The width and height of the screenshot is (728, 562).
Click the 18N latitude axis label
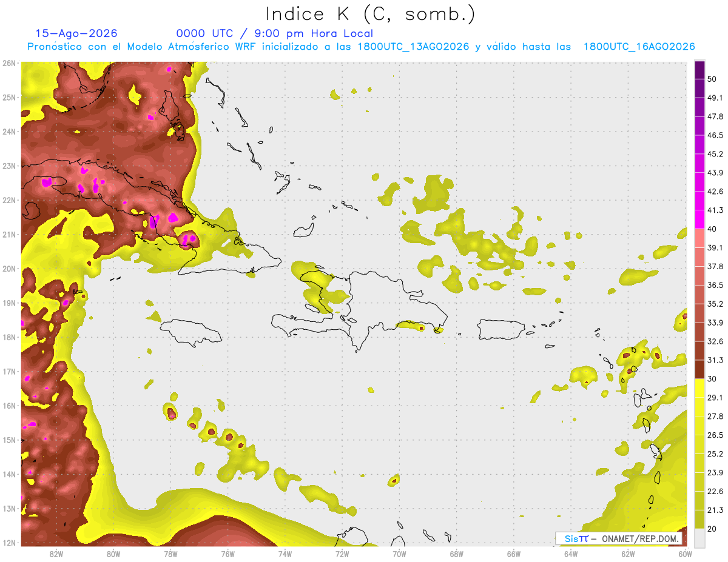point(8,337)
